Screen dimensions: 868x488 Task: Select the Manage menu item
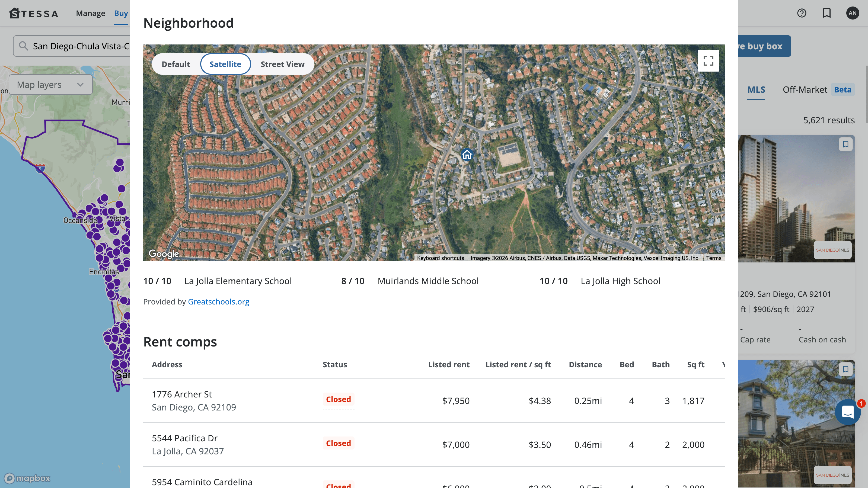90,13
